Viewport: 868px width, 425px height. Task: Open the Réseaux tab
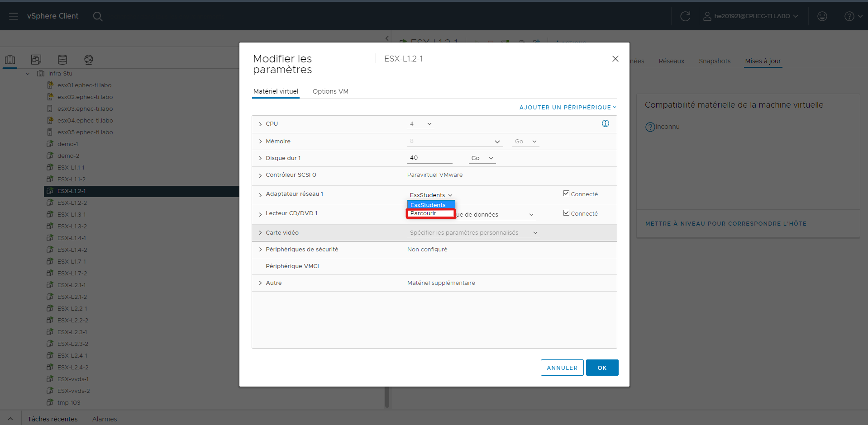(671, 61)
